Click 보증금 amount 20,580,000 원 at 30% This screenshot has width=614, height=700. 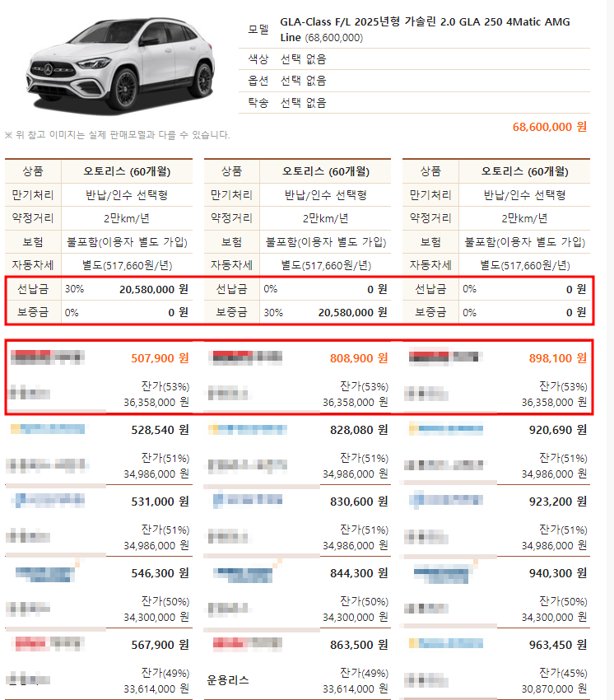click(x=352, y=312)
